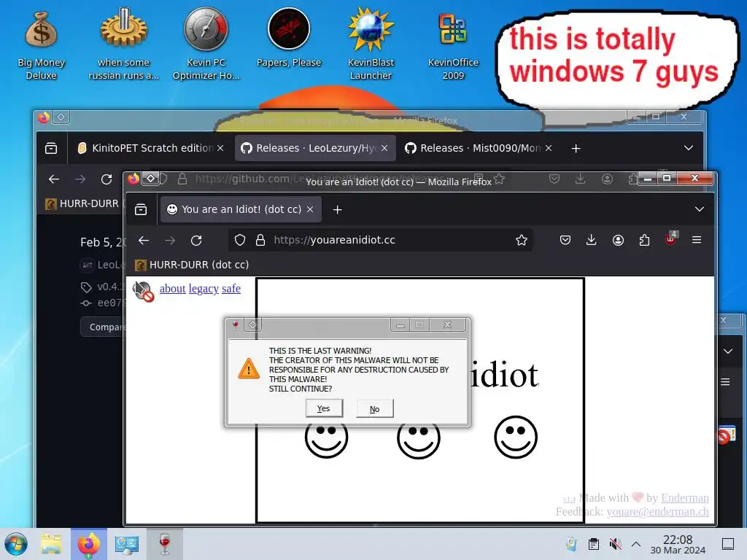Open the 'when some russian runs a...' gear icon
747x560 pixels.
pos(123,44)
